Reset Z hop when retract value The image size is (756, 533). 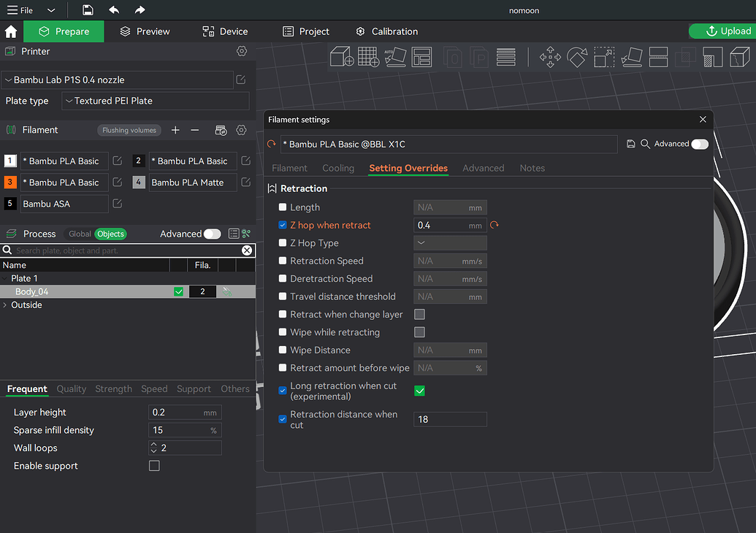click(x=495, y=225)
